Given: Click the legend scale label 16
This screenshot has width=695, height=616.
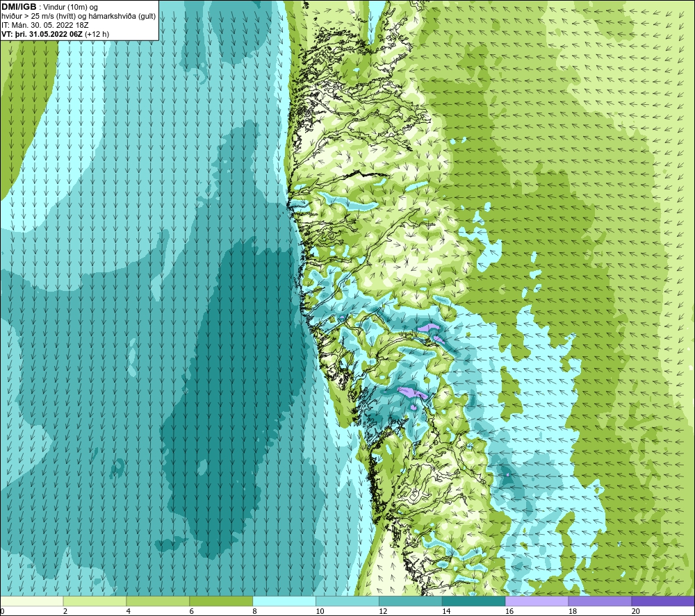Looking at the screenshot, I should [509, 611].
